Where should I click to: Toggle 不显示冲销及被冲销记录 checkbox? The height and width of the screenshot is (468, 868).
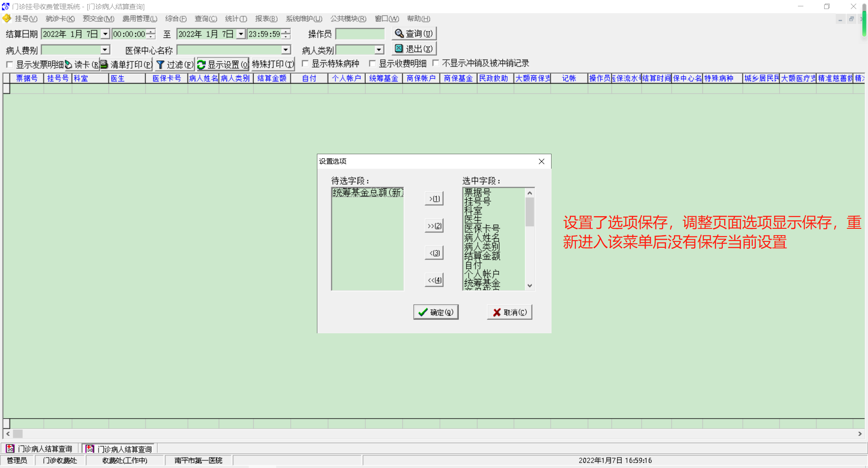[x=436, y=63]
